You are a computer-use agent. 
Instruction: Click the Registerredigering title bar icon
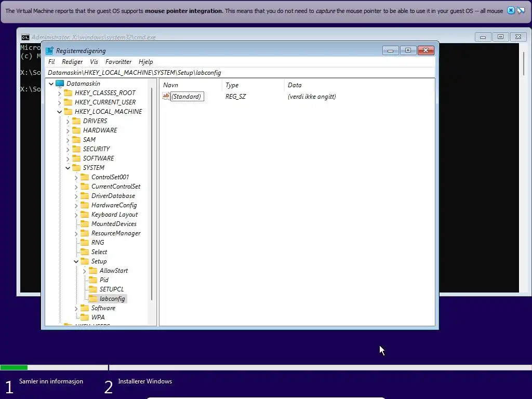(49, 51)
